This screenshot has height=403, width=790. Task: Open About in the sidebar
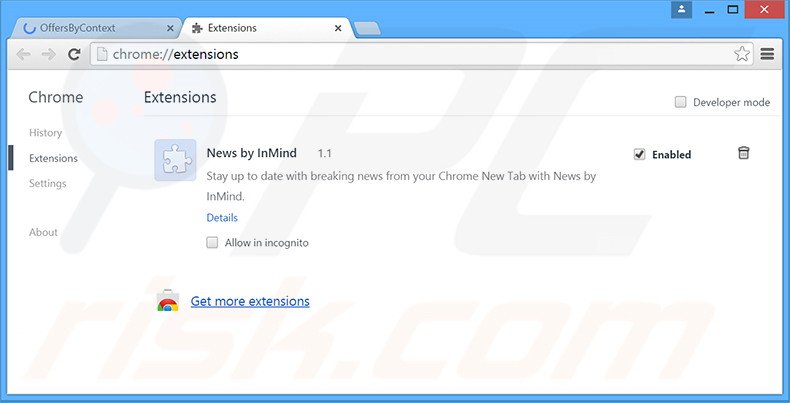click(43, 232)
